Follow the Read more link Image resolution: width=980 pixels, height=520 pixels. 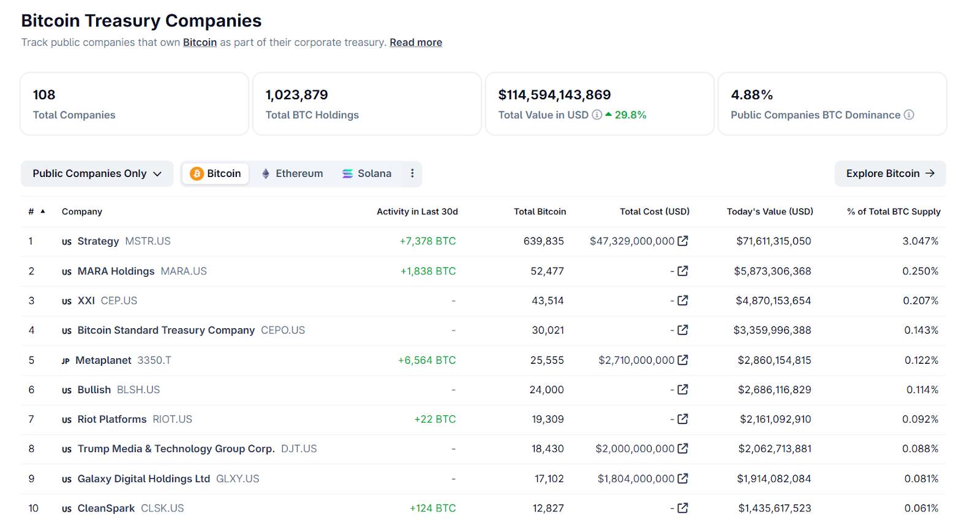click(415, 43)
